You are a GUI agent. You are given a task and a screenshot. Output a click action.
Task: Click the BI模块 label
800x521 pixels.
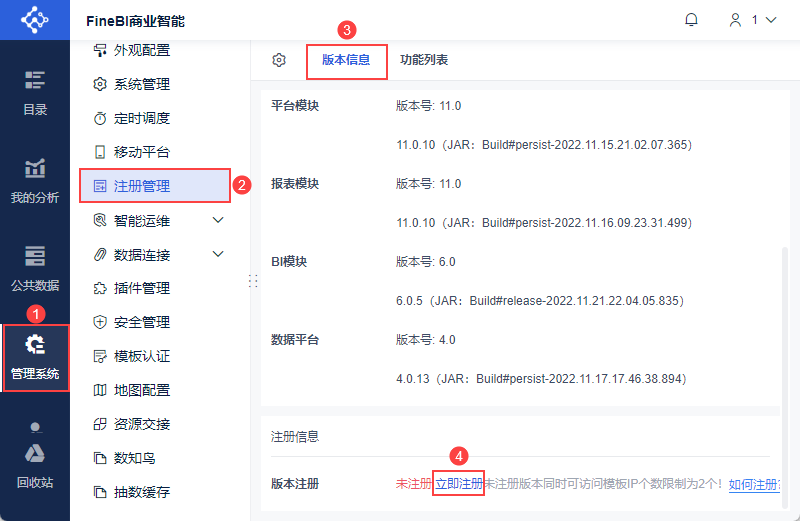click(289, 262)
